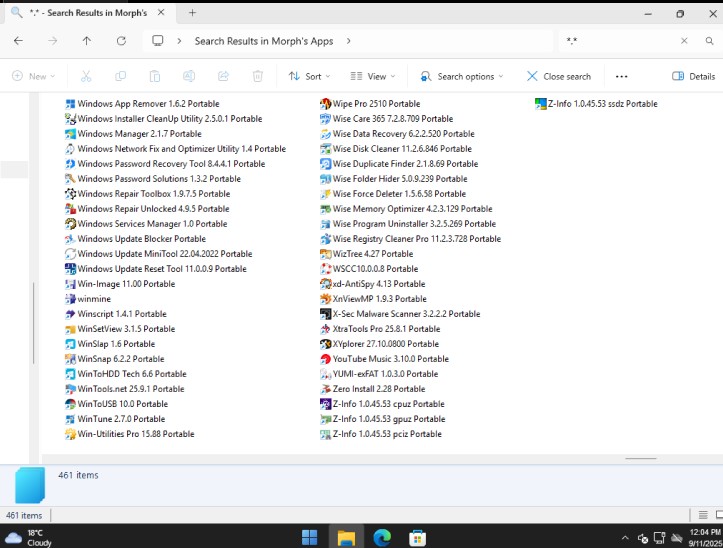723x548 pixels.
Task: Open the Sort dropdown menu
Action: click(x=309, y=76)
